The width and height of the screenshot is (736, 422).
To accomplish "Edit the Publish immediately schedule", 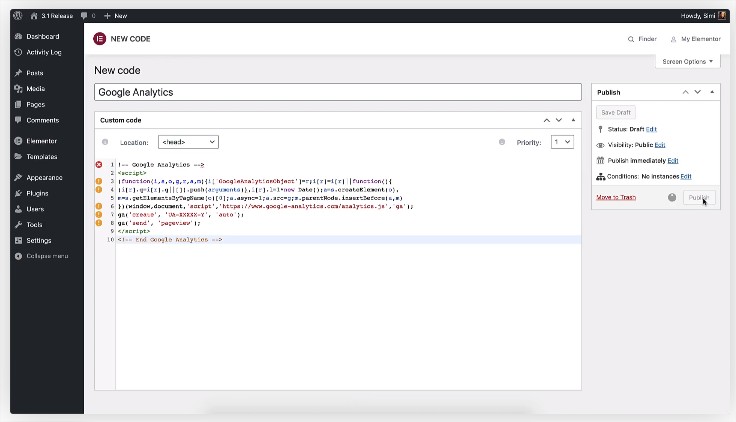I will [673, 161].
